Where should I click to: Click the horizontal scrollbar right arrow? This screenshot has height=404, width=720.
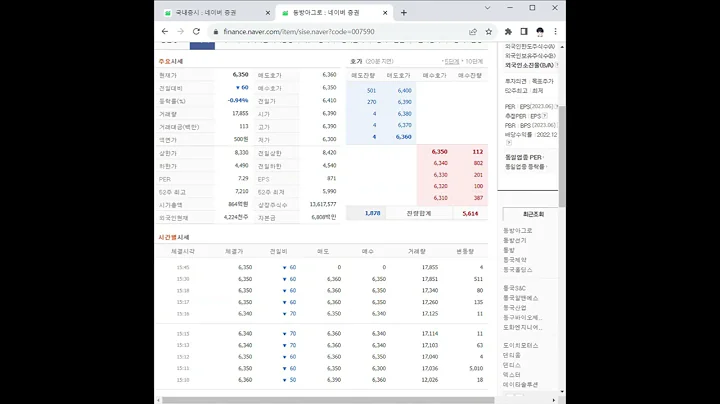(554, 400)
